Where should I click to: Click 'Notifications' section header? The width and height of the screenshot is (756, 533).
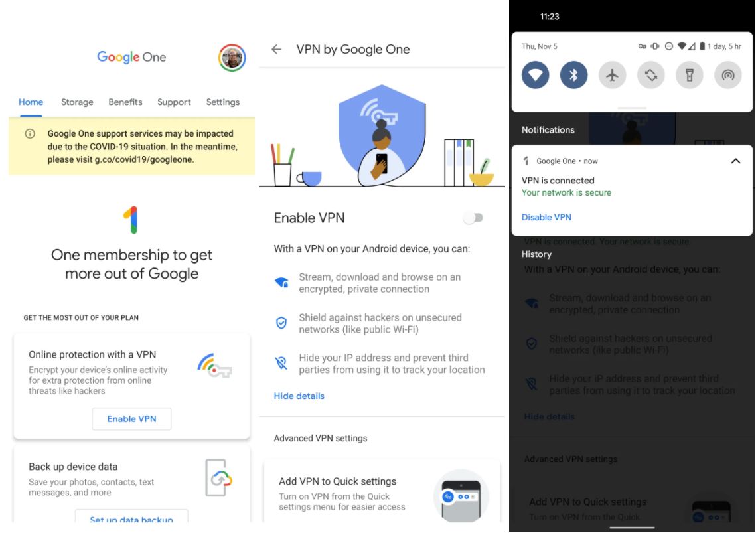pyautogui.click(x=548, y=129)
